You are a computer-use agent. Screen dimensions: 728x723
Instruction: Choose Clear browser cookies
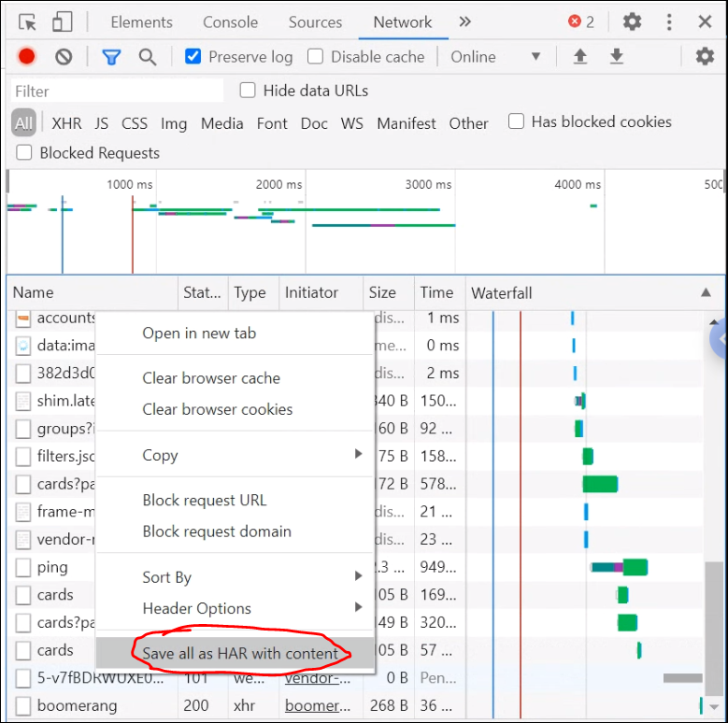pyautogui.click(x=235, y=409)
